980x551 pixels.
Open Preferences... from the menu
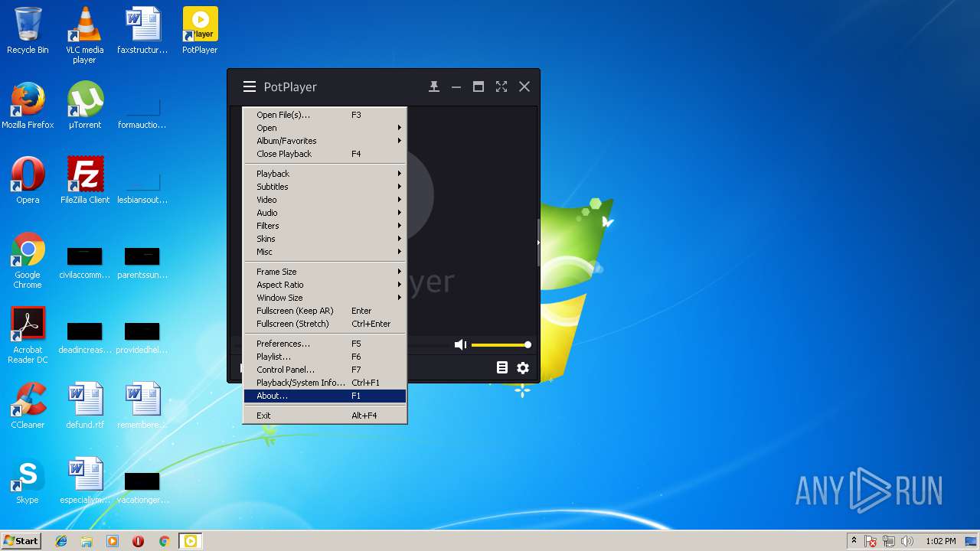pos(325,344)
